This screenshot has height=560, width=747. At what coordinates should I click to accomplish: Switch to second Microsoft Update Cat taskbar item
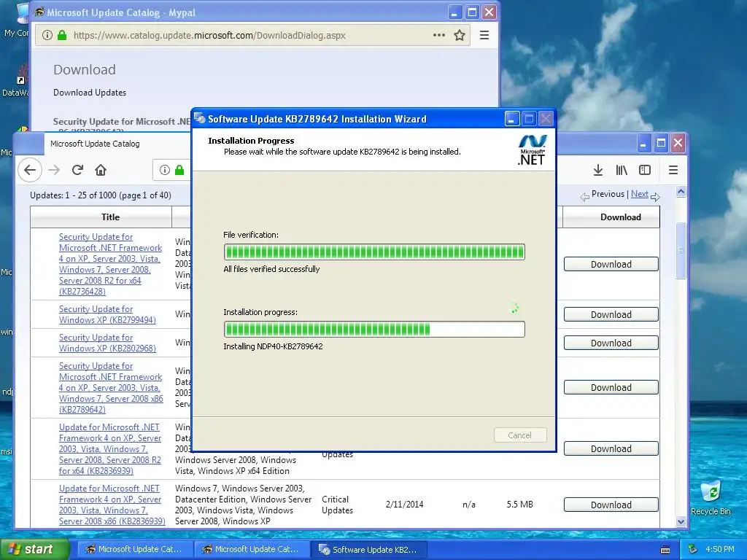tap(252, 550)
